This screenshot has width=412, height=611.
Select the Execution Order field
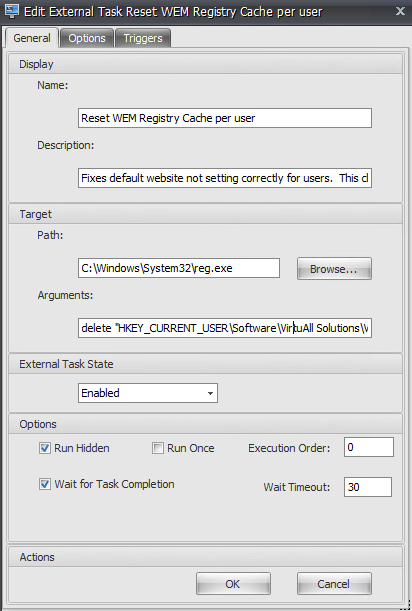369,447
